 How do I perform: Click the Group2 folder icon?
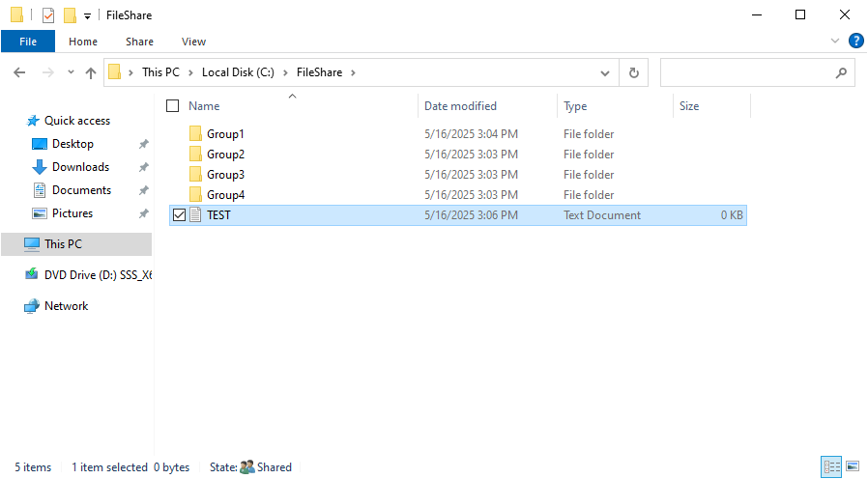[195, 154]
